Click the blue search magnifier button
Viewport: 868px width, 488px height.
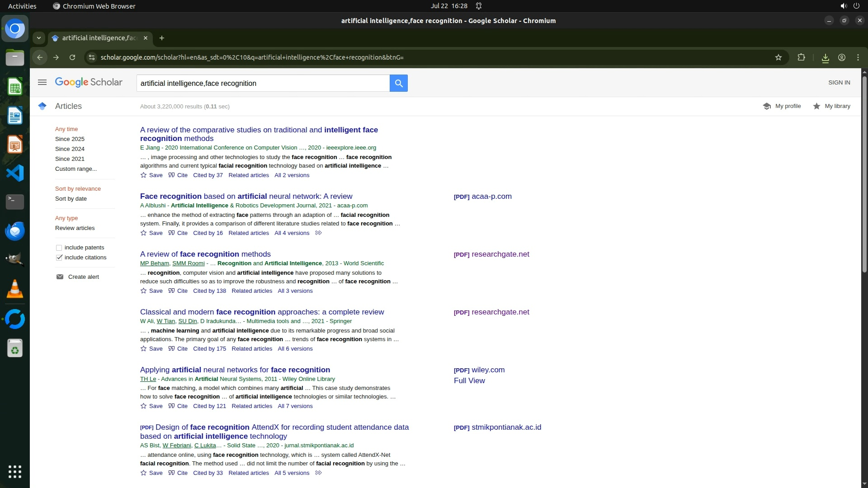point(398,83)
